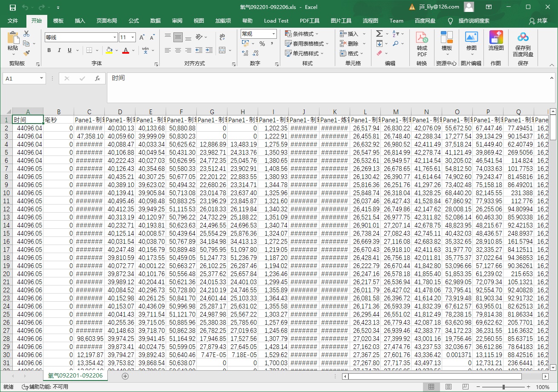Open the 常规 number format dropdown
The image size is (558, 392).
[273, 34]
